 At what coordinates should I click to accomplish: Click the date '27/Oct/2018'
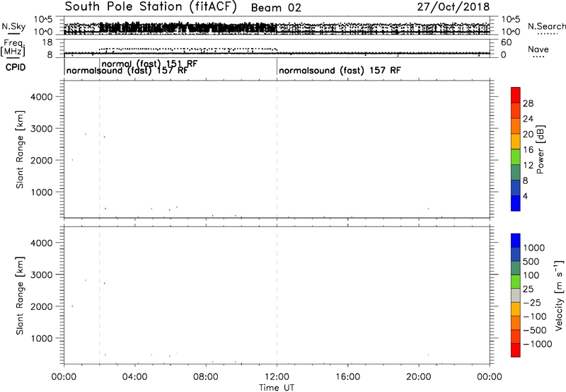(x=454, y=7)
